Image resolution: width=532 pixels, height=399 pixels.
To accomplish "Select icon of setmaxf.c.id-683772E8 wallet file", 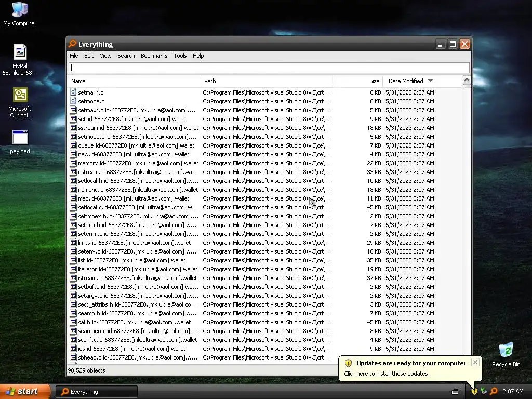I will 73,110.
